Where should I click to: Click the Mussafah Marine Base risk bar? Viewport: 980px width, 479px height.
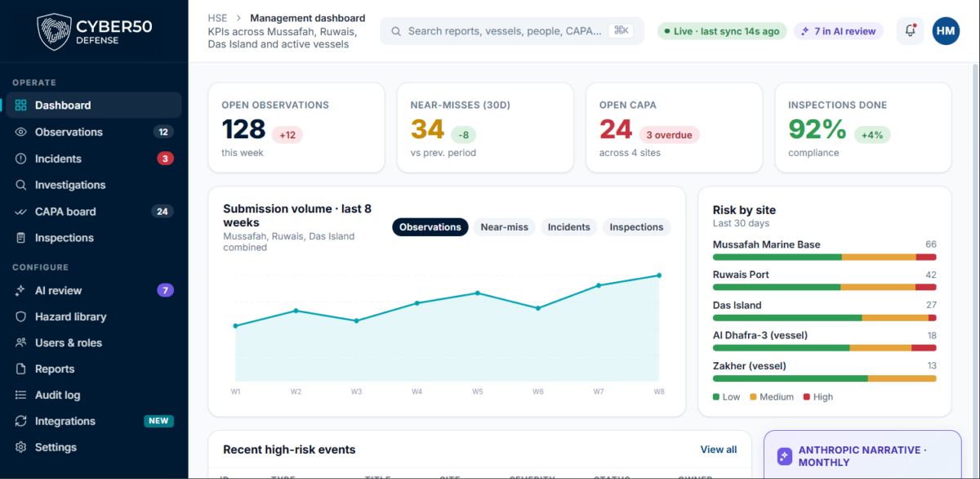coord(825,257)
